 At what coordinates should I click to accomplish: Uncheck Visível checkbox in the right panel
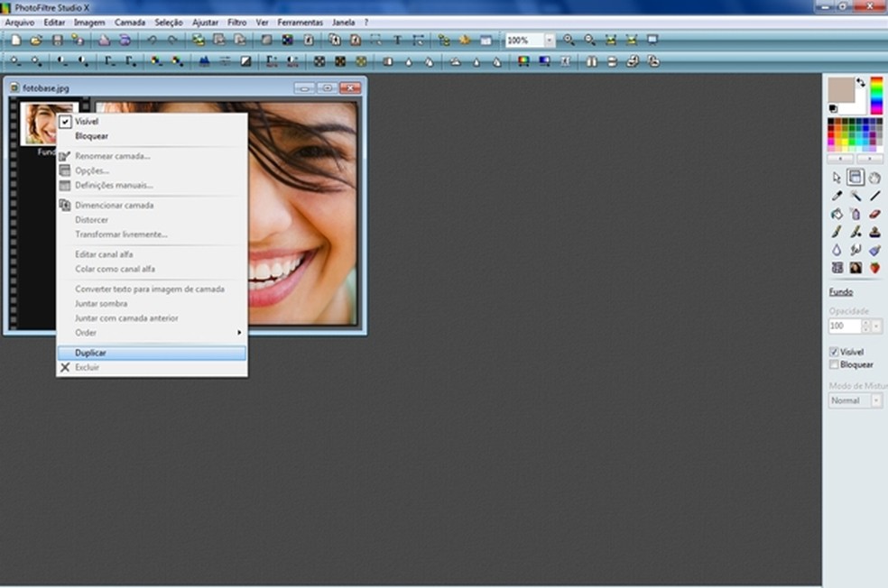coord(834,352)
